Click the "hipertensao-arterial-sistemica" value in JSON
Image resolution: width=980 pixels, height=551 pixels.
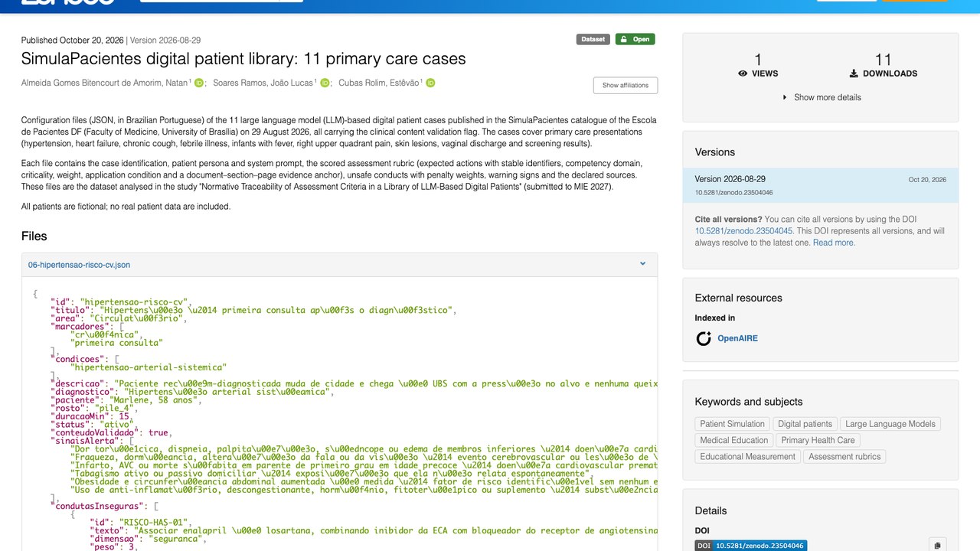pos(149,367)
